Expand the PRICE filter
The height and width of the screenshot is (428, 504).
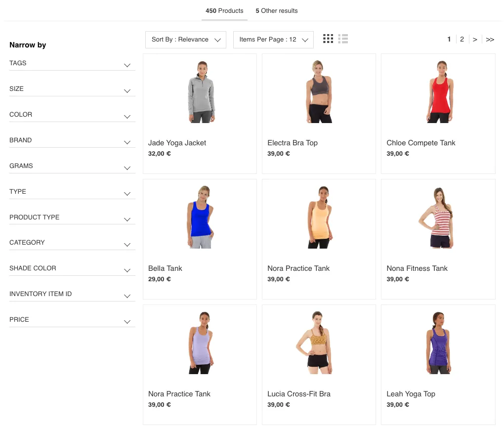72,320
